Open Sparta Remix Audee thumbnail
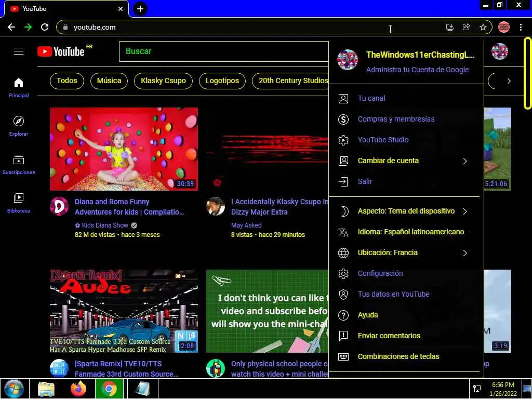 tap(124, 311)
